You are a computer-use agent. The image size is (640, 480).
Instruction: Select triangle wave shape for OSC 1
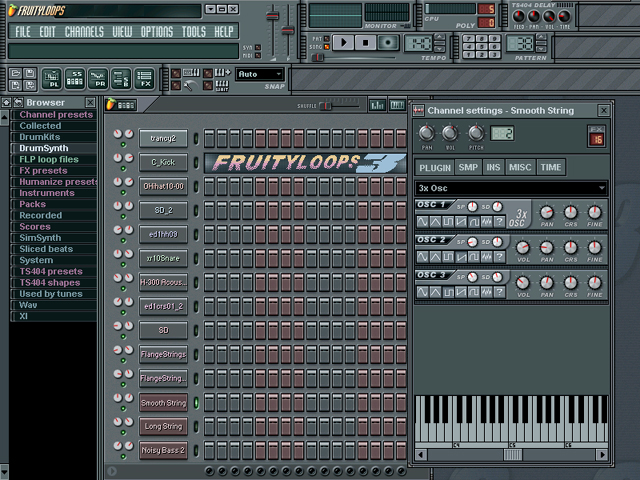click(x=435, y=222)
